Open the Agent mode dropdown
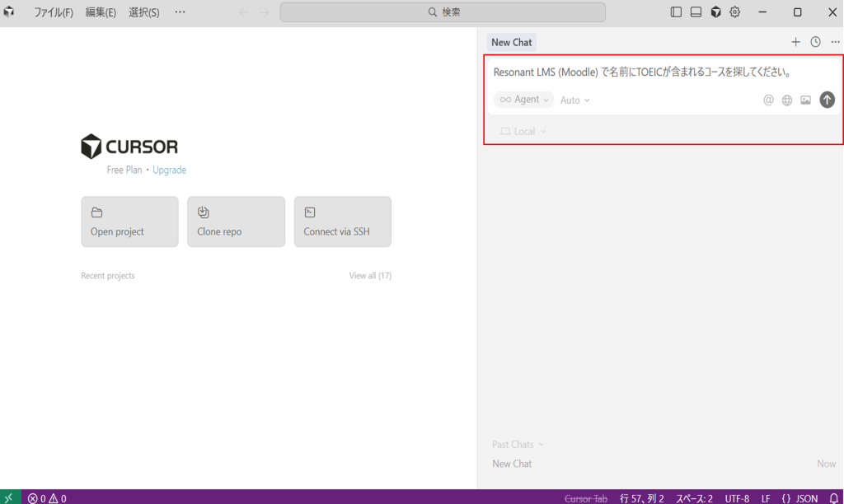 (x=523, y=100)
